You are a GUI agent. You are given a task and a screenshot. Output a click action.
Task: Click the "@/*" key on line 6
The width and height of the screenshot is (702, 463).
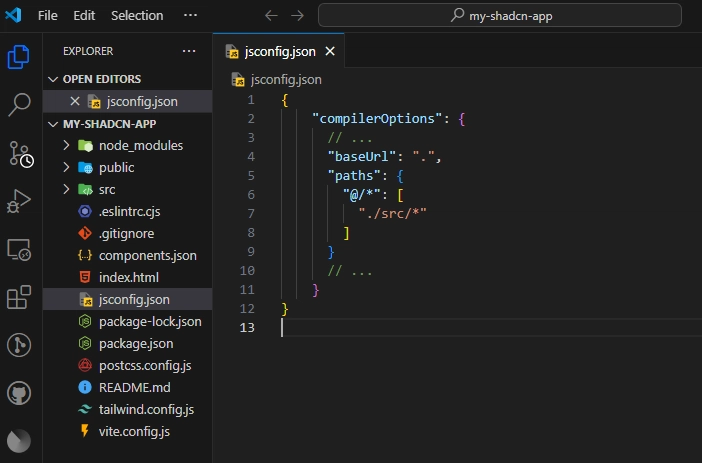tap(362, 194)
